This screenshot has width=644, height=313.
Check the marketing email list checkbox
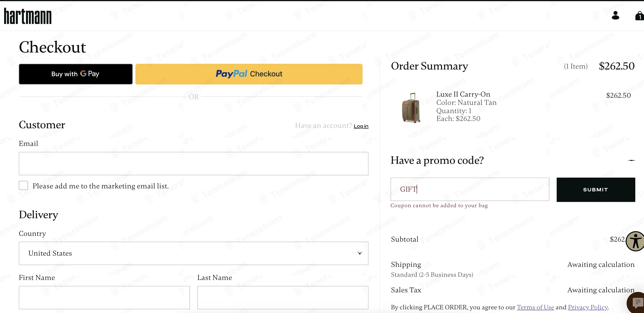(23, 186)
